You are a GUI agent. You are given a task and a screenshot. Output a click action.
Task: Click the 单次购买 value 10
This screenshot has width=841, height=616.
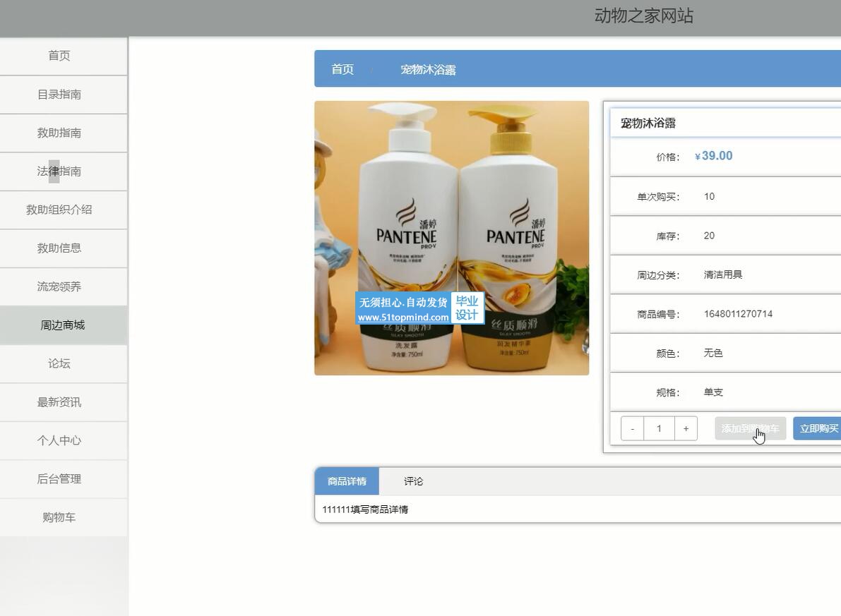709,196
